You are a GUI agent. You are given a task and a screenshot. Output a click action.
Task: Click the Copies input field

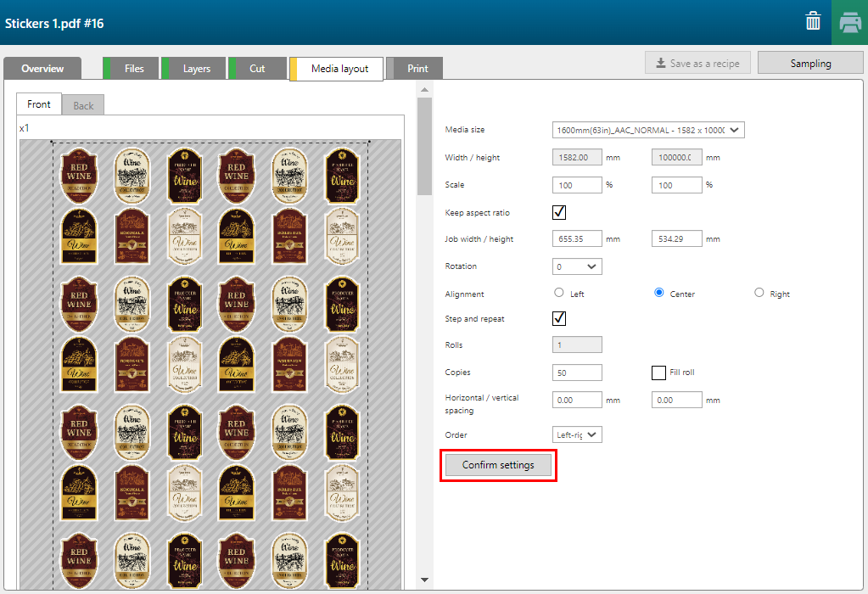[x=577, y=373]
